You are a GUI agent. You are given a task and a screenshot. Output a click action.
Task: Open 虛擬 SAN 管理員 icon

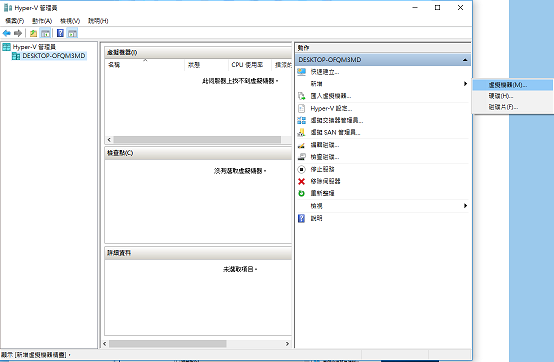pyautogui.click(x=301, y=132)
